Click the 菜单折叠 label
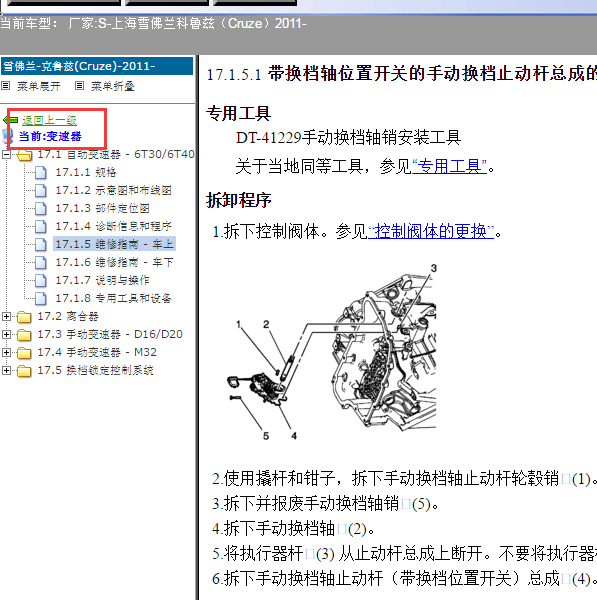 (x=113, y=86)
